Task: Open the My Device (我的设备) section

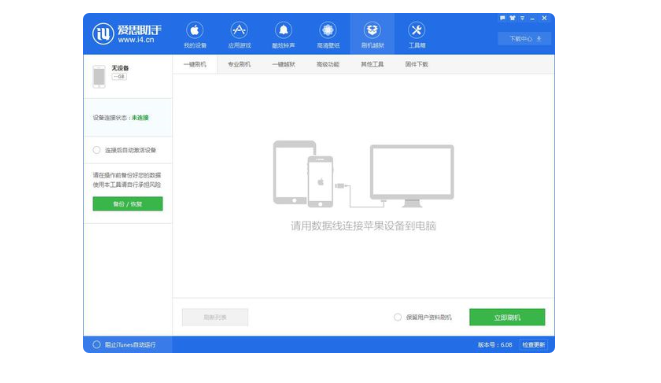Action: click(x=195, y=35)
